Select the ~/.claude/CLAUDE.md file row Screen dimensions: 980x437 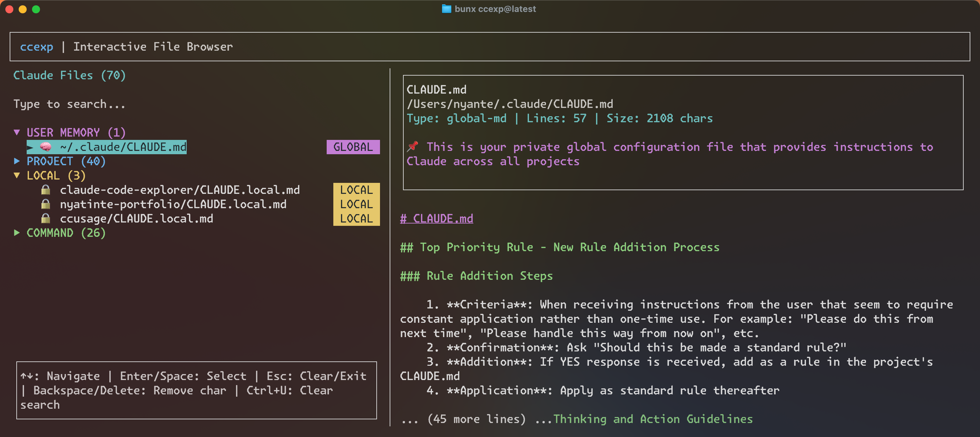point(107,147)
